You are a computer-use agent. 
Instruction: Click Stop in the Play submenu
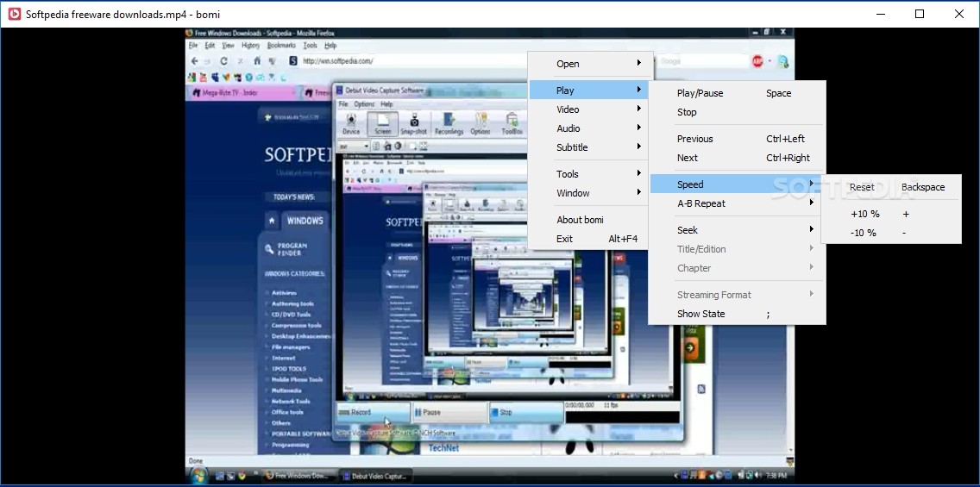(x=737, y=112)
